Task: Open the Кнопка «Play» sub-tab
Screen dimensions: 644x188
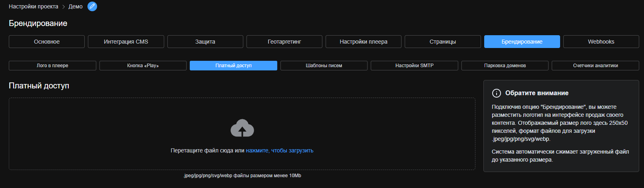Action: tap(143, 66)
